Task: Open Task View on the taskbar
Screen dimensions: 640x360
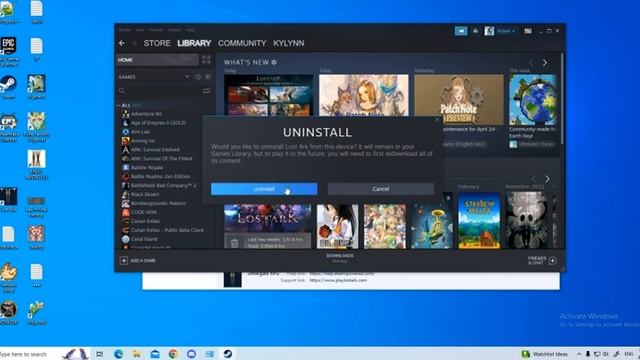Action: click(100, 354)
